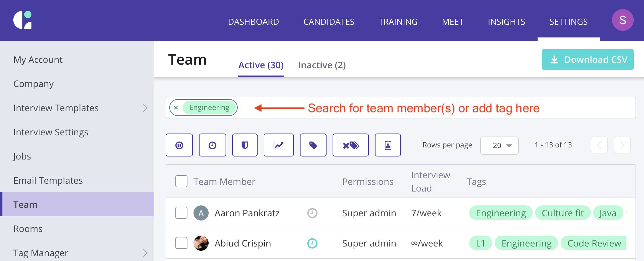644x261 pixels.
Task: Click the team member search field
Action: point(423,108)
